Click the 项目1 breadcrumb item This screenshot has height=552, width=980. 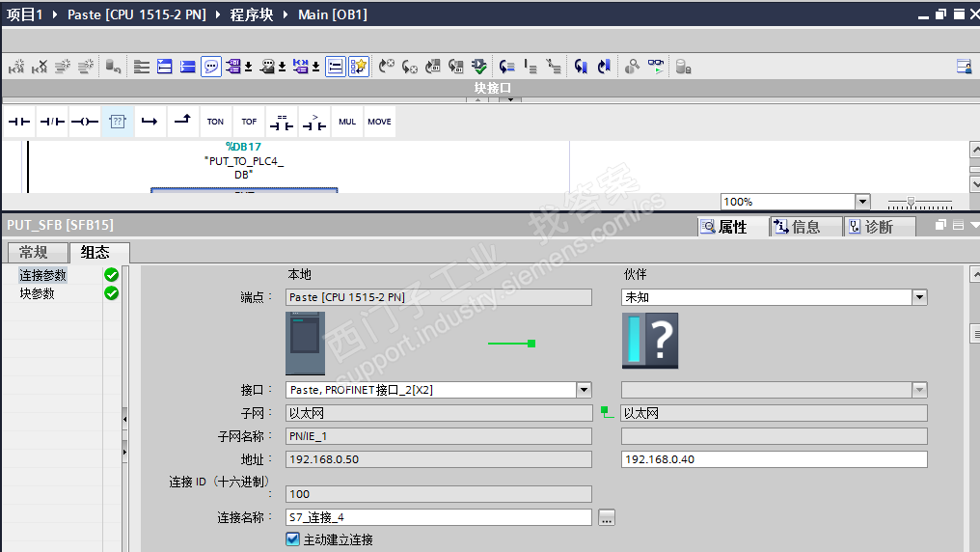pyautogui.click(x=24, y=14)
